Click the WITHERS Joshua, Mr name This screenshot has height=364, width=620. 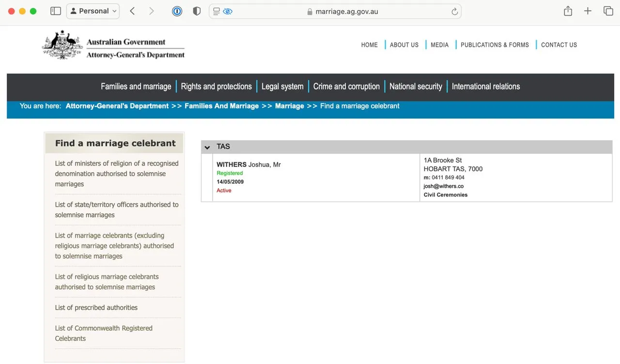pyautogui.click(x=248, y=165)
